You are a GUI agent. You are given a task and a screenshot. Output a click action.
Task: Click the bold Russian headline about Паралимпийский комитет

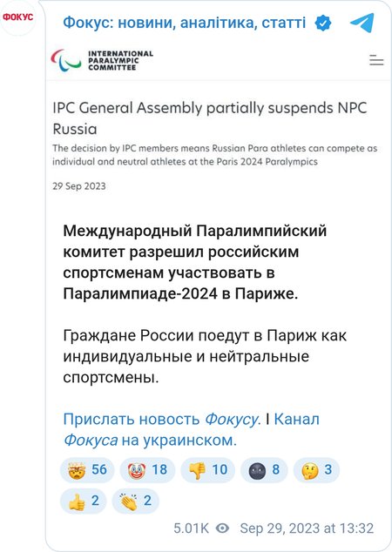(x=195, y=262)
